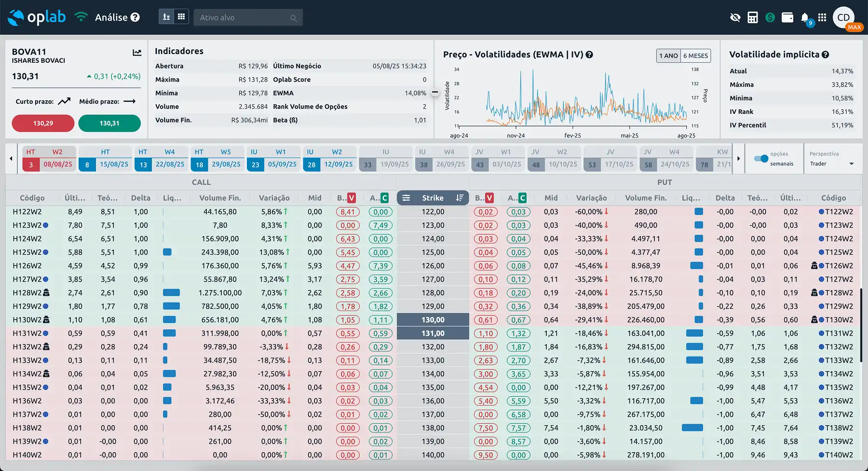This screenshot has height=471, width=868.
Task: Click the put bid 1,10 of T131W2
Action: (x=486, y=333)
